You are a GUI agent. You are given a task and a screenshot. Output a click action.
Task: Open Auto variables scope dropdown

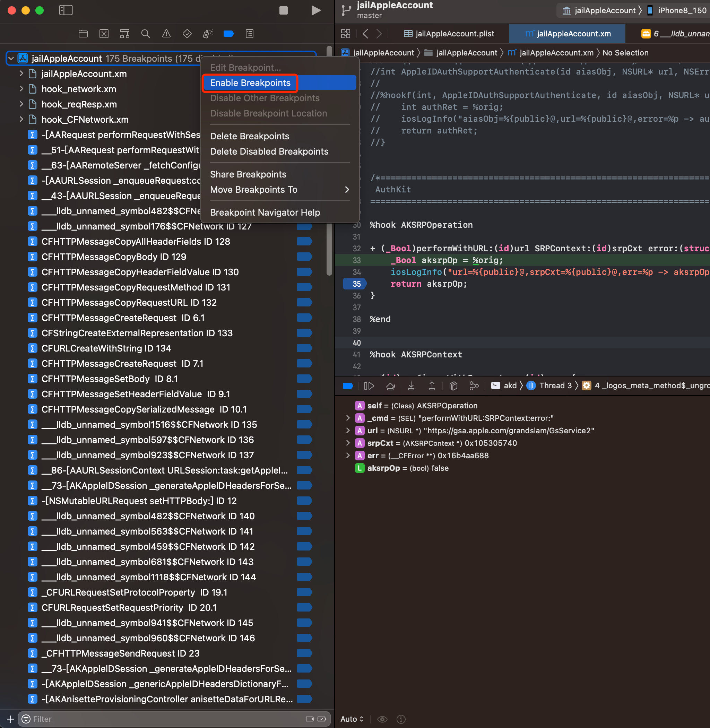pyautogui.click(x=352, y=719)
